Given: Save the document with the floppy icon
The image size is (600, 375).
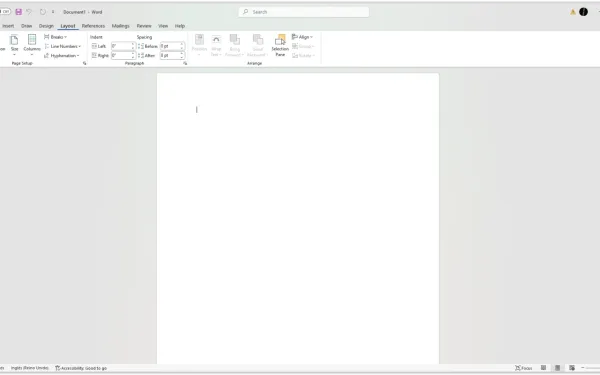Looking at the screenshot, I should coord(18,12).
